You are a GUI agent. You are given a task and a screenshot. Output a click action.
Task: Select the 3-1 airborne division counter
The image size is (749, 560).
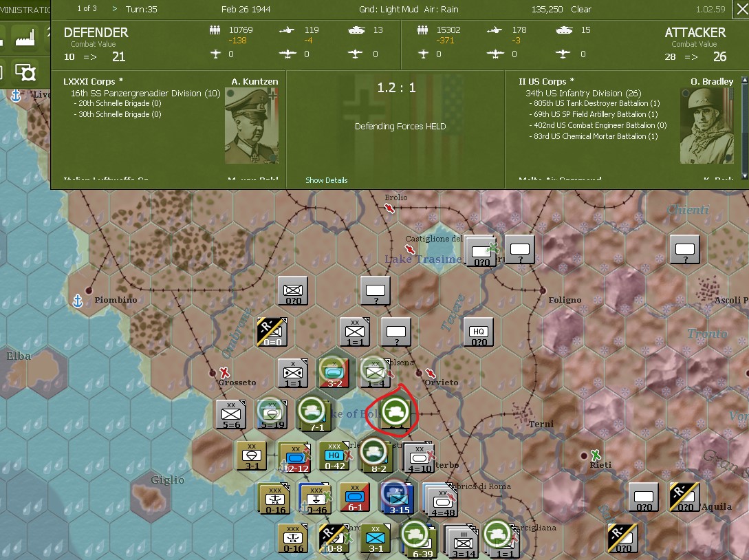pyautogui.click(x=252, y=455)
